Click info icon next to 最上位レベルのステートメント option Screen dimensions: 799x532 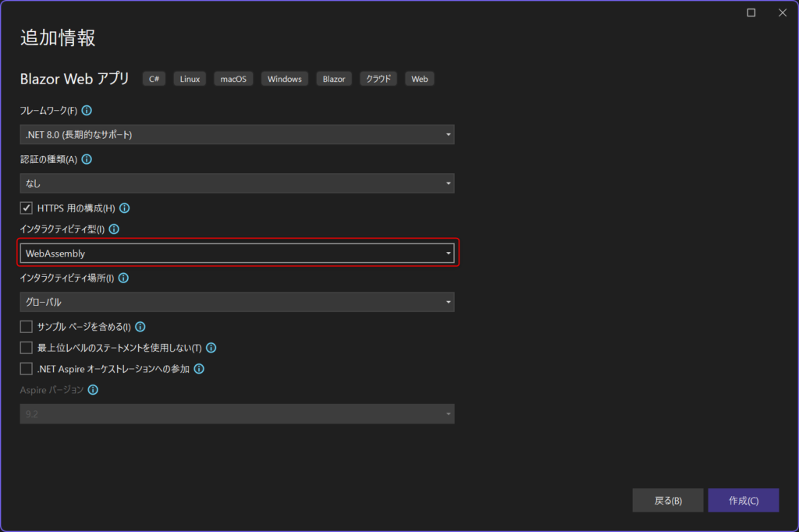[211, 348]
